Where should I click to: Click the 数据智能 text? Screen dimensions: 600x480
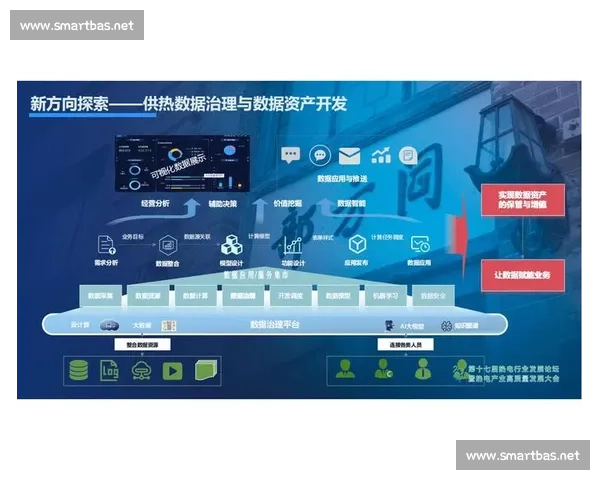click(352, 204)
